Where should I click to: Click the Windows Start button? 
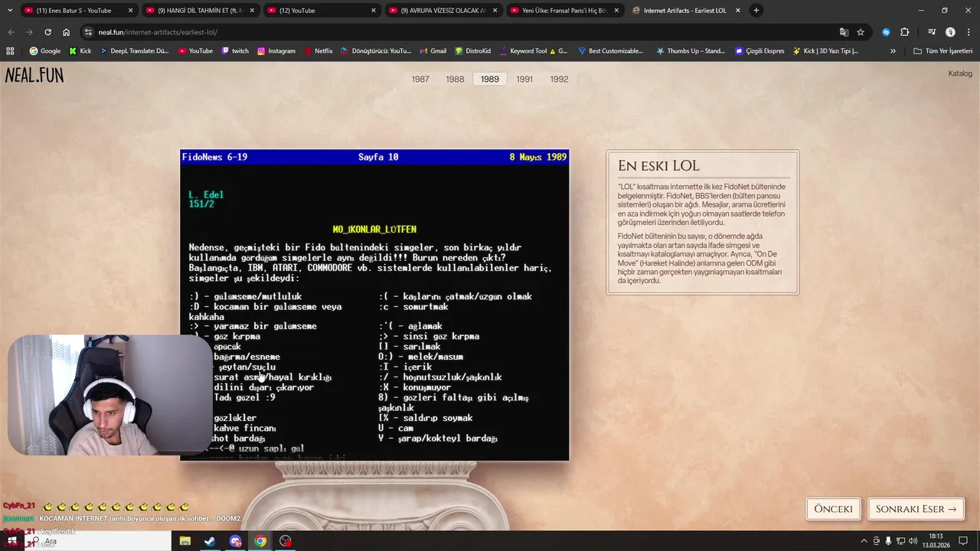[11, 541]
